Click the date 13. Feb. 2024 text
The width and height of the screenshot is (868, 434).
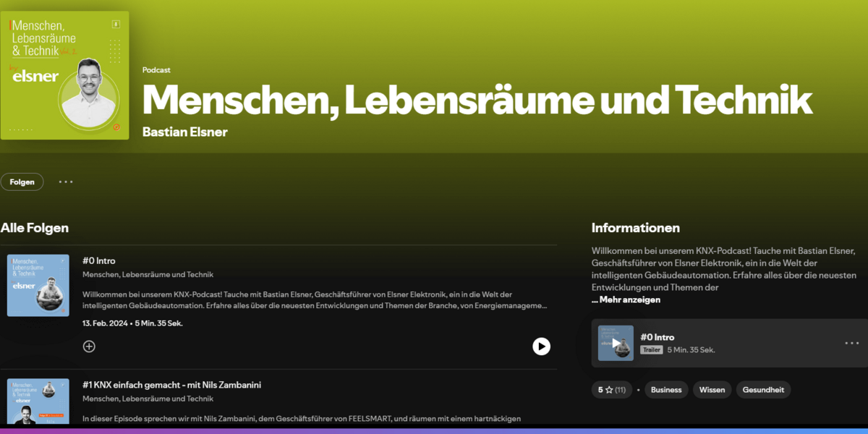106,323
